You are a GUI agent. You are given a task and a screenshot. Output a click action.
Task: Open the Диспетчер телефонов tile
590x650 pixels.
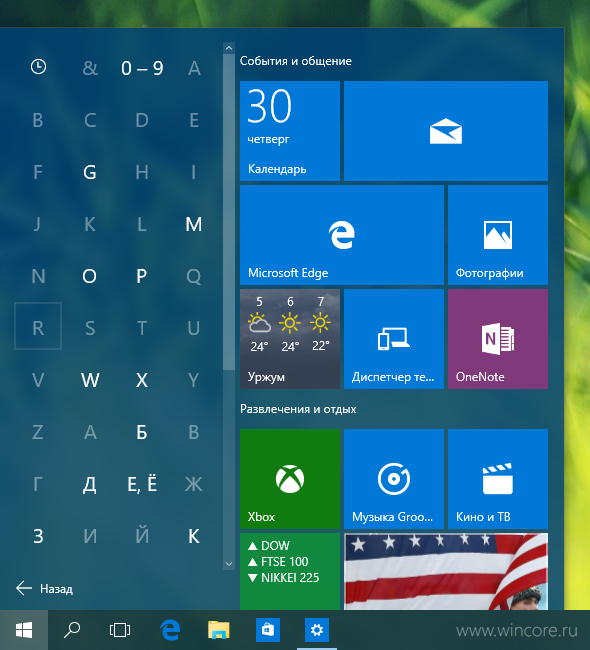point(393,339)
